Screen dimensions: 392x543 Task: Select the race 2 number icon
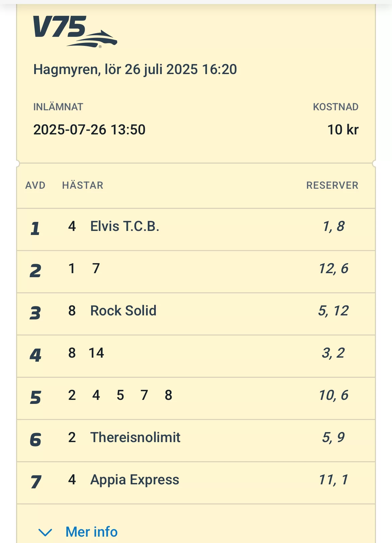[x=35, y=271]
